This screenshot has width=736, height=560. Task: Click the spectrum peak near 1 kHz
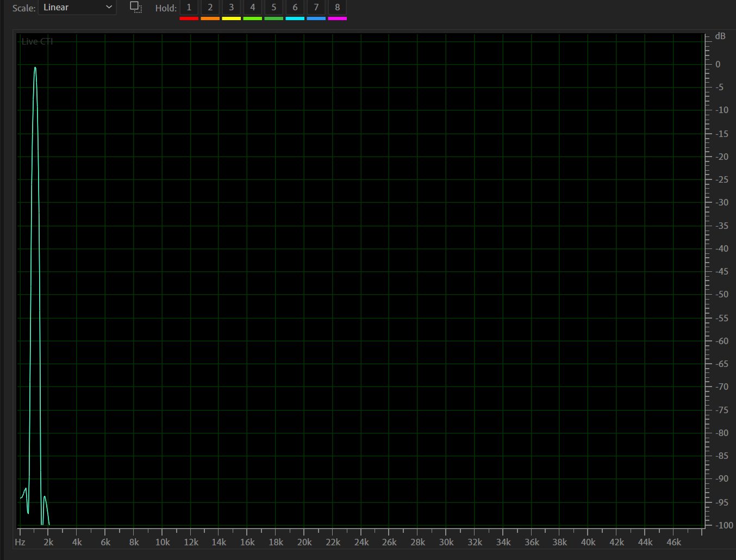click(x=35, y=69)
